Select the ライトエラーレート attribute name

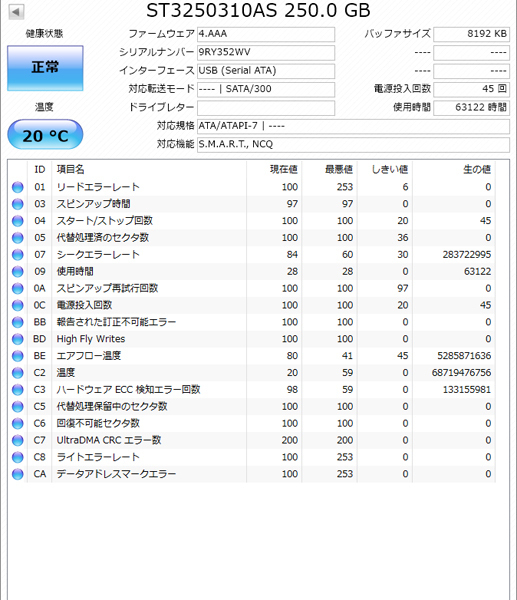[98, 457]
